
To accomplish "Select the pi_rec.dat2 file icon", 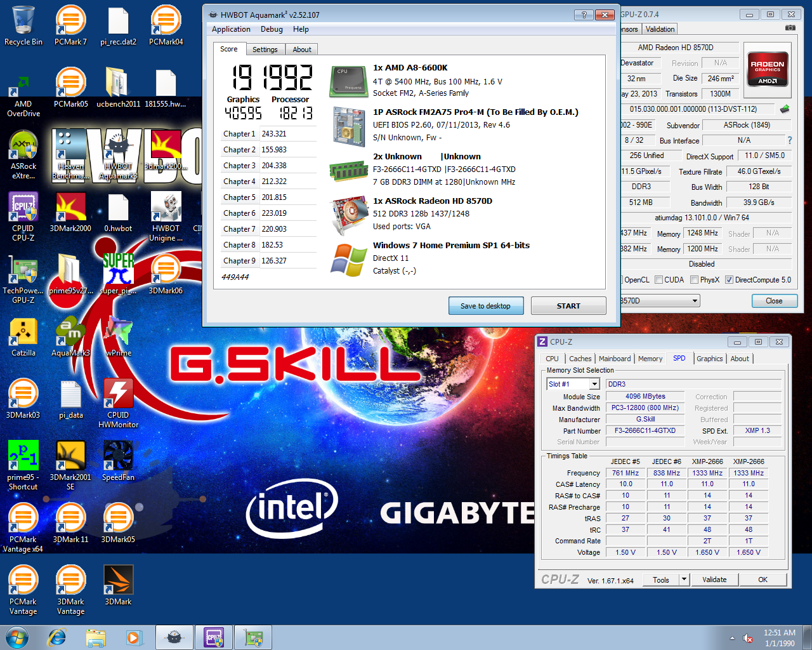I will click(118, 25).
